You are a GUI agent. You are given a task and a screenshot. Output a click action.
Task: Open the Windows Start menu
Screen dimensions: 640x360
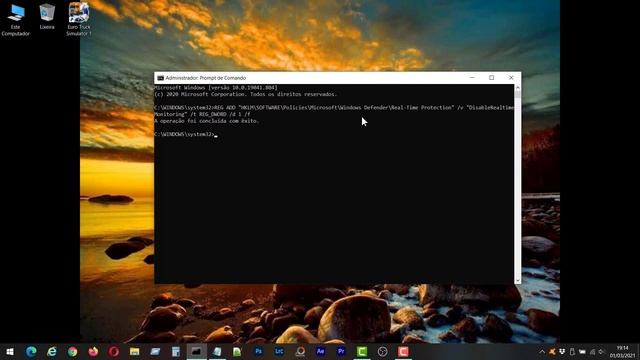point(10,351)
